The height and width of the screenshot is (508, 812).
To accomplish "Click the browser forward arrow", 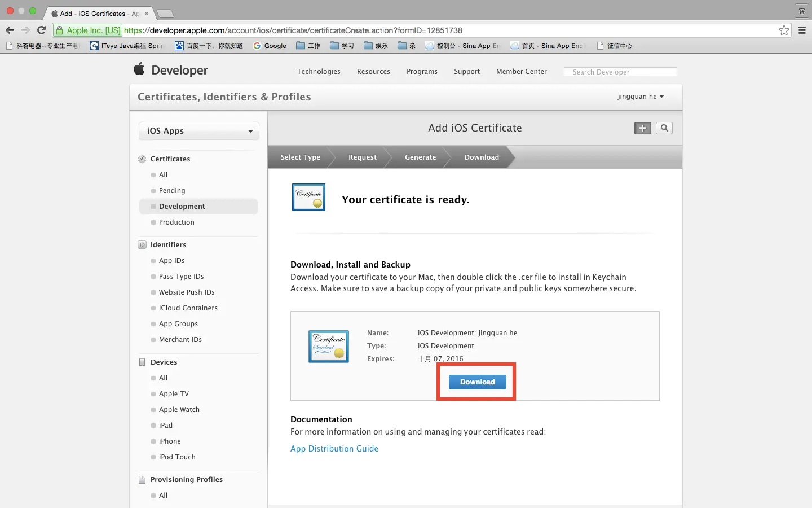I will tap(25, 30).
